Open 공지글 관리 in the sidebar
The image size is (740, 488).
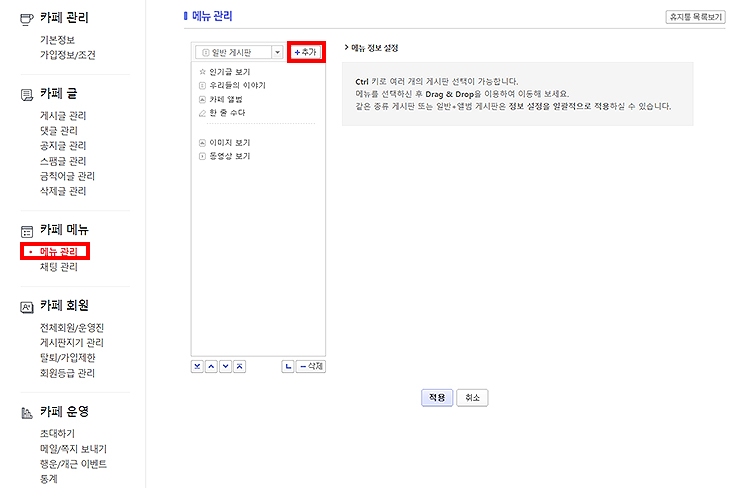click(63, 146)
